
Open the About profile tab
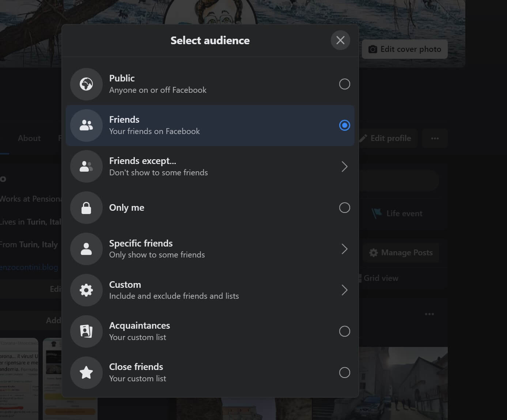(x=29, y=138)
